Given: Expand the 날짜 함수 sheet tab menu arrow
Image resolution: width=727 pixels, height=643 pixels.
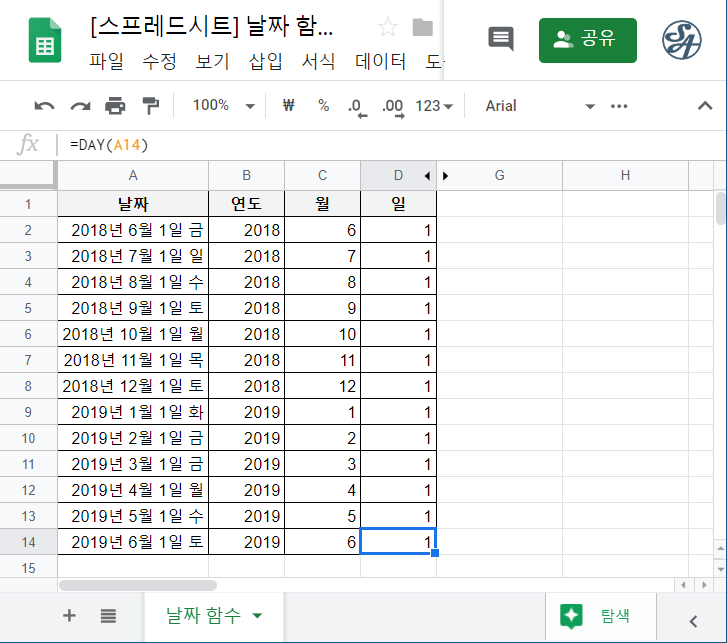Looking at the screenshot, I should pos(258,616).
